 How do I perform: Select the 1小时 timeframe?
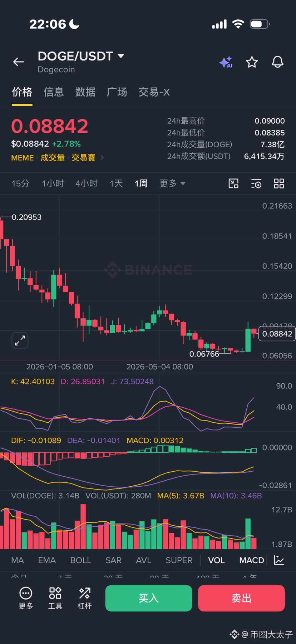(x=53, y=183)
